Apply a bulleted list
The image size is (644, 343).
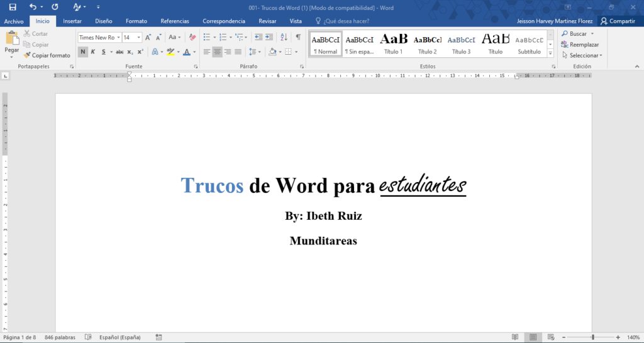[206, 38]
